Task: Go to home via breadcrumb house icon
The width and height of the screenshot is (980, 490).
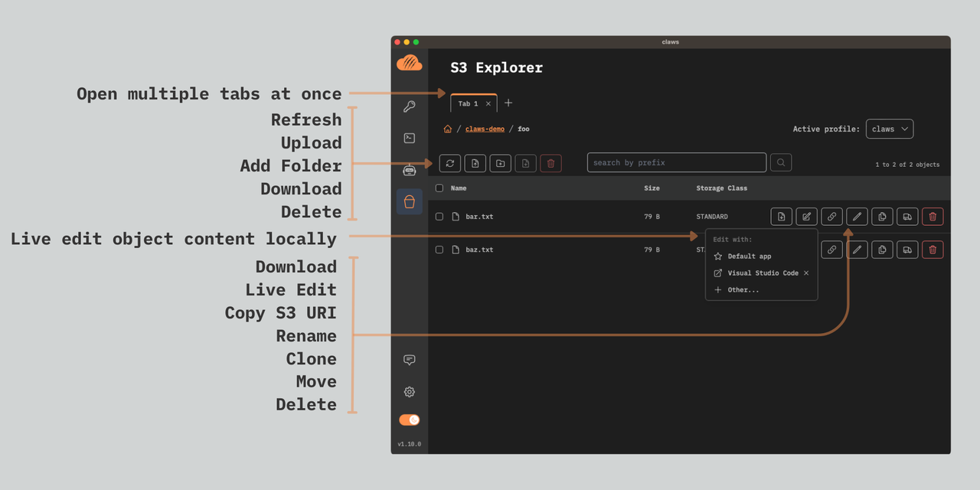Action: pyautogui.click(x=448, y=129)
